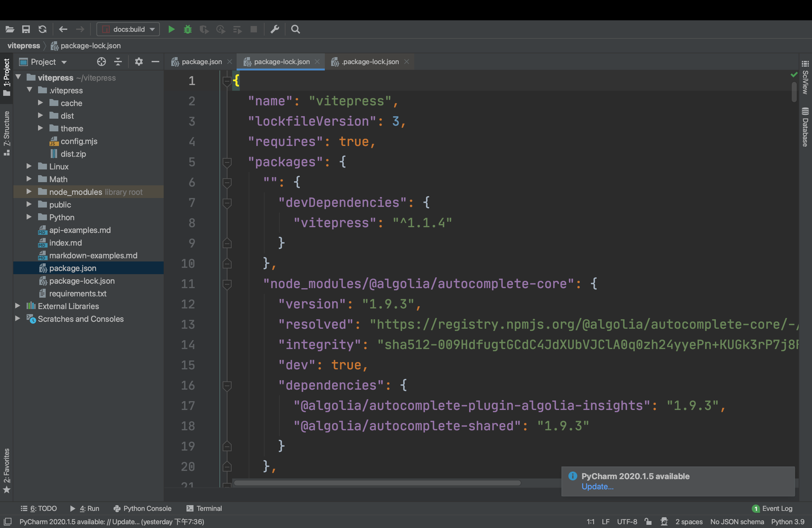This screenshot has width=812, height=528.
Task: Click the Synchronize reload icon
Action: coord(42,30)
